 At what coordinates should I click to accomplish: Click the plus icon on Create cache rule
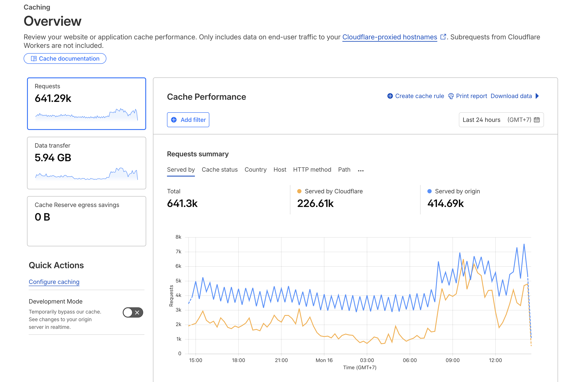coord(390,96)
